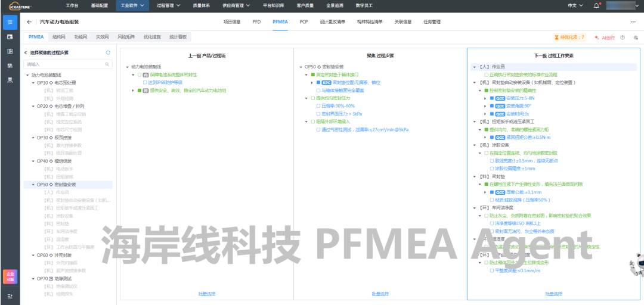Click QCC badge on 安装角度:90°

point(500,106)
